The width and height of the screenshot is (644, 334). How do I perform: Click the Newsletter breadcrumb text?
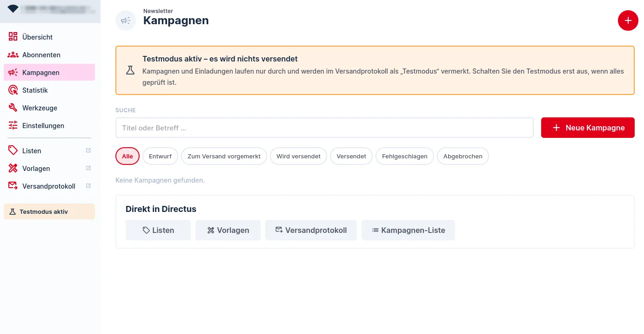pos(158,11)
